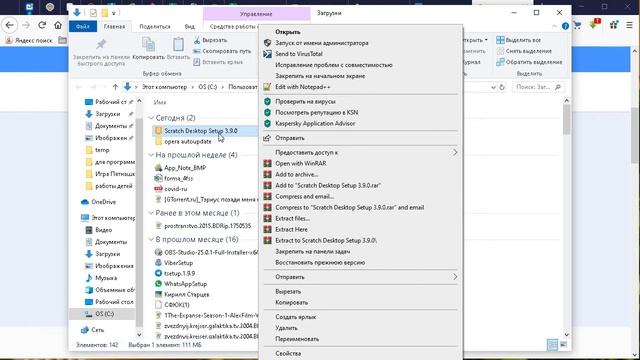Select the tsetup.1.9.9 file

[x=175, y=273]
